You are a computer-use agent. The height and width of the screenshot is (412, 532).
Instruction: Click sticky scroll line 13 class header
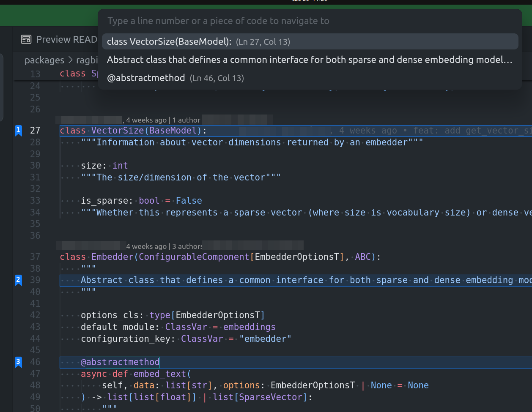pos(79,74)
